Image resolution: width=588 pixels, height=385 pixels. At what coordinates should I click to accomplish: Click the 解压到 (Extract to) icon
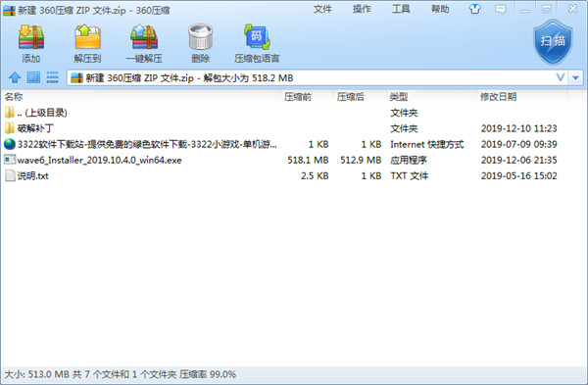[87, 37]
